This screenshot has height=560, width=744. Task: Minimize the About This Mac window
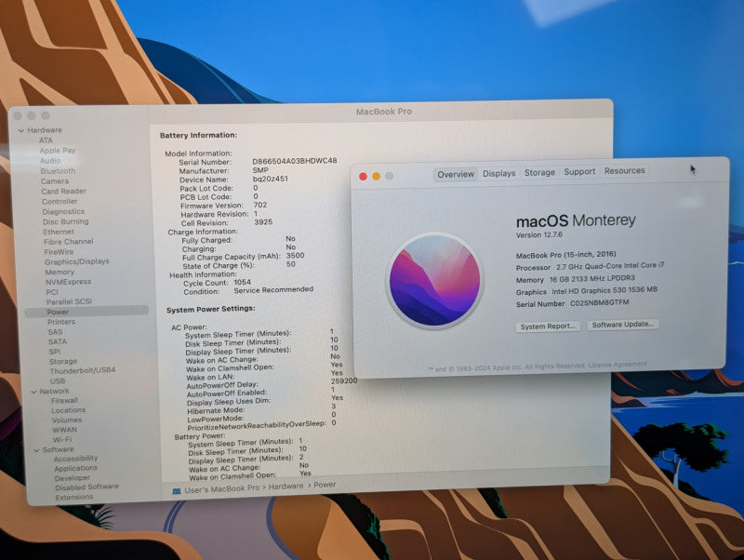377,177
